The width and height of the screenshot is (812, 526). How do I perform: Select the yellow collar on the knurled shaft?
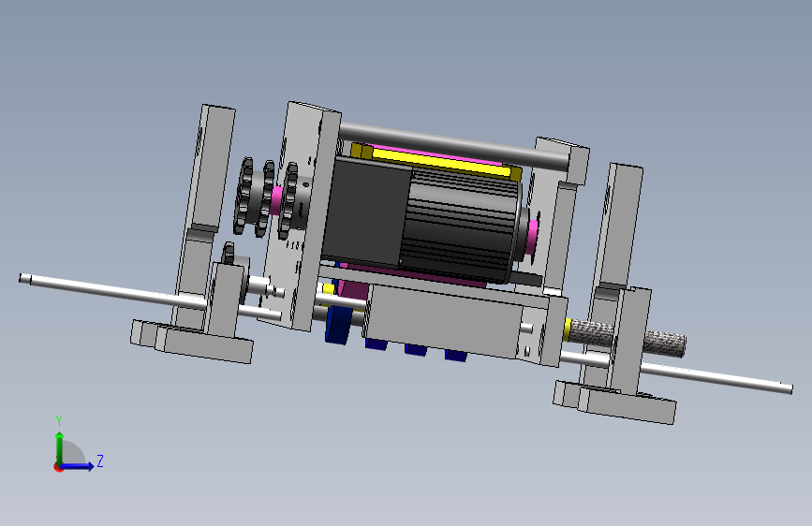click(x=567, y=329)
